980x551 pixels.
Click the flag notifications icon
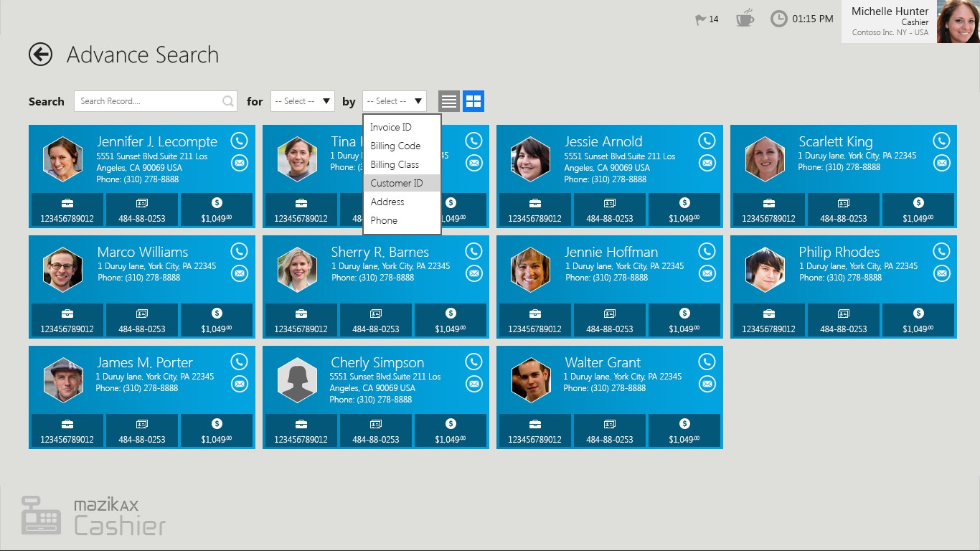(701, 19)
